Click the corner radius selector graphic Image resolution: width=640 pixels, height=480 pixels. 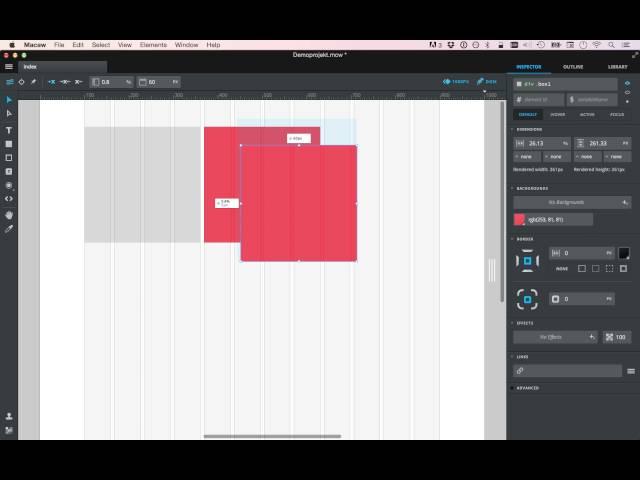(527, 299)
